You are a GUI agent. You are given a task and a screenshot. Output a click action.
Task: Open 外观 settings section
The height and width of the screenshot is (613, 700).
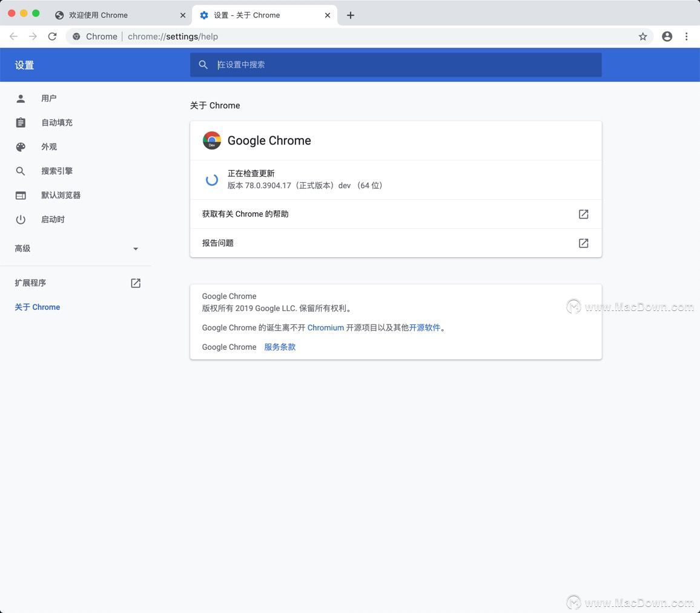point(48,146)
